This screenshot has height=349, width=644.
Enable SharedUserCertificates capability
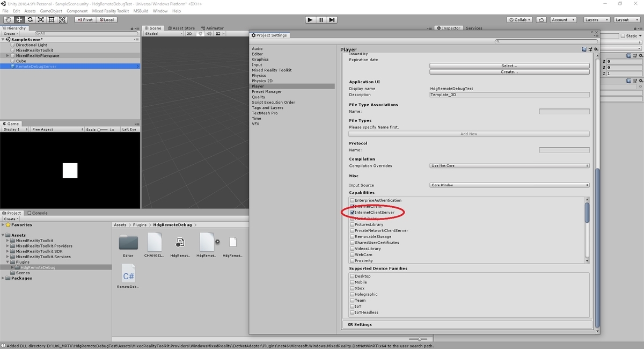pos(352,243)
